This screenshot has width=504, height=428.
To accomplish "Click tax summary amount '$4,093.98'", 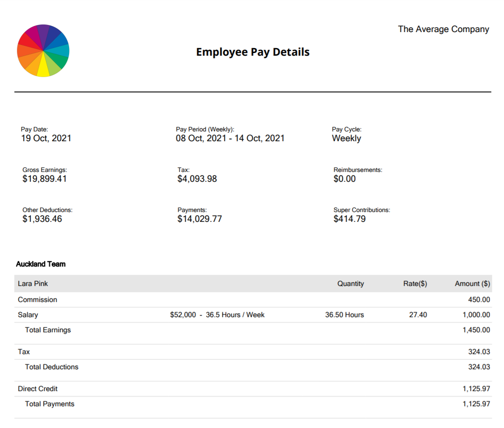I will point(197,179).
